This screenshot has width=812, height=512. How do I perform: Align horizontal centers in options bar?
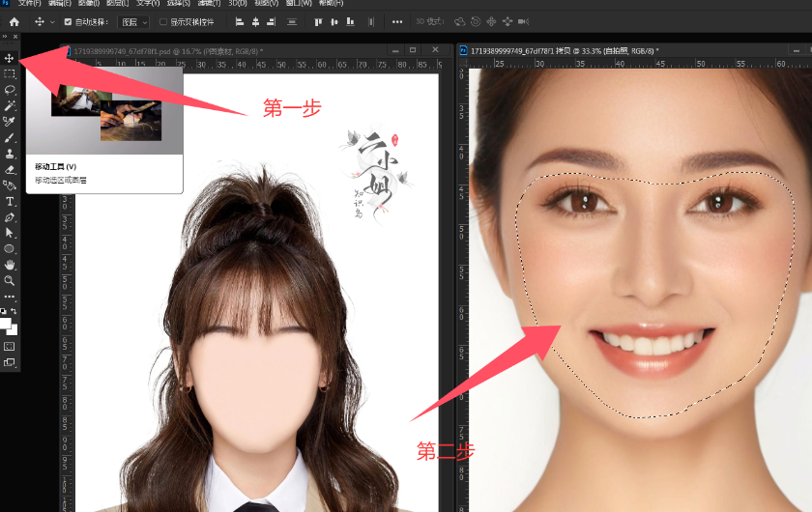[x=255, y=22]
